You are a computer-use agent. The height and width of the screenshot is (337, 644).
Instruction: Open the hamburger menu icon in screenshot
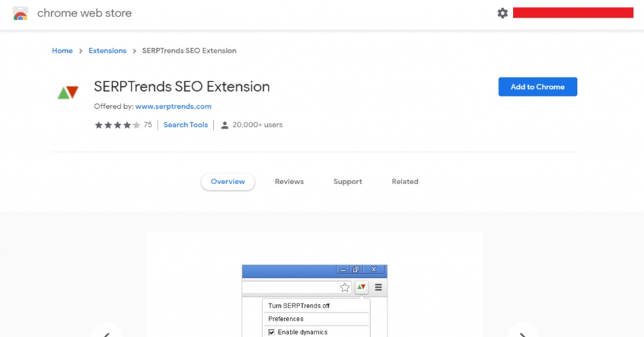click(x=378, y=287)
